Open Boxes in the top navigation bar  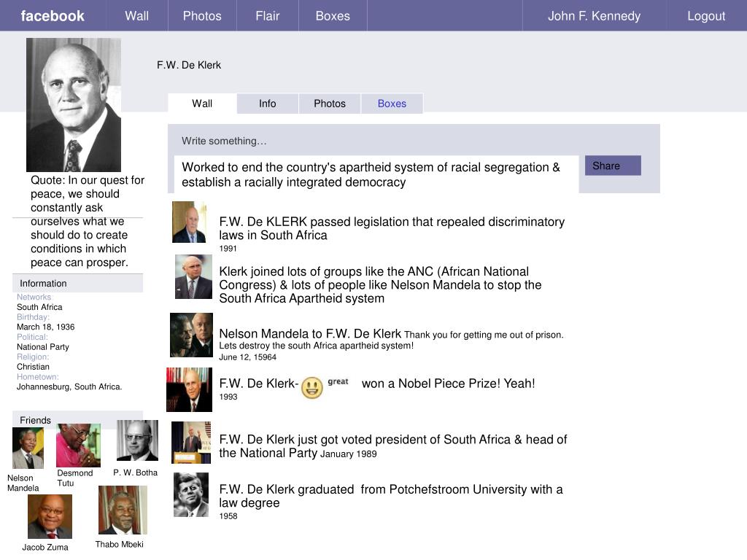click(x=333, y=16)
